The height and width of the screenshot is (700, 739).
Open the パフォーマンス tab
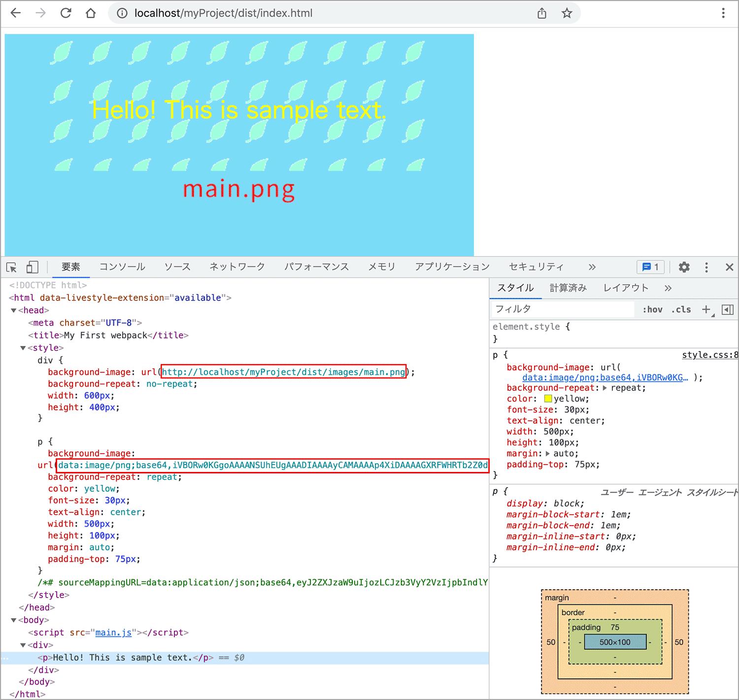pyautogui.click(x=317, y=267)
